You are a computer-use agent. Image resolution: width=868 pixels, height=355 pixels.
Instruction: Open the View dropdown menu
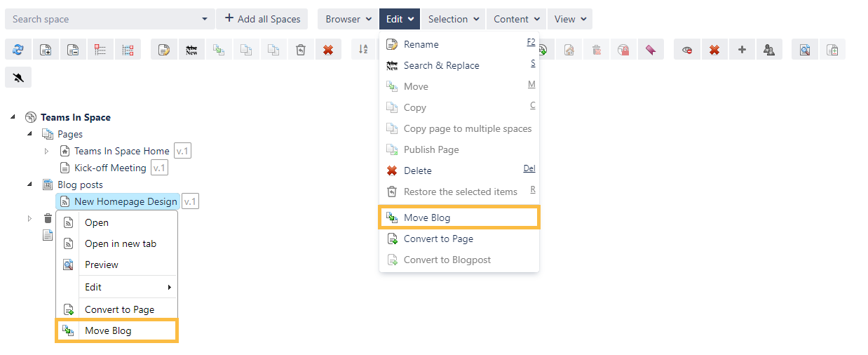pyautogui.click(x=569, y=19)
